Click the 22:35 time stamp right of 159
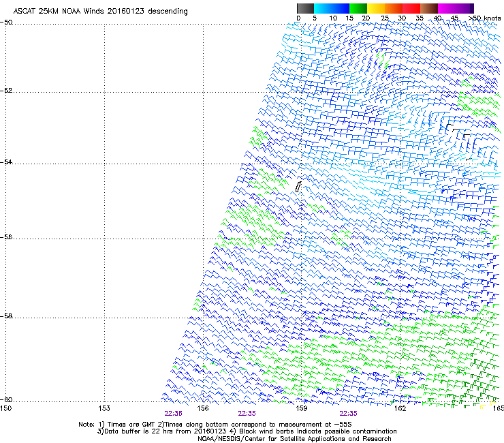 pos(349,414)
